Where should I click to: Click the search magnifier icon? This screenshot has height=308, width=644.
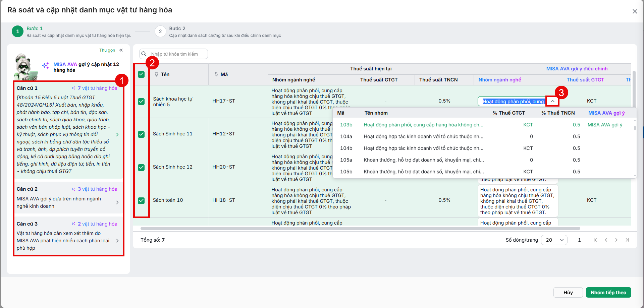click(x=144, y=54)
